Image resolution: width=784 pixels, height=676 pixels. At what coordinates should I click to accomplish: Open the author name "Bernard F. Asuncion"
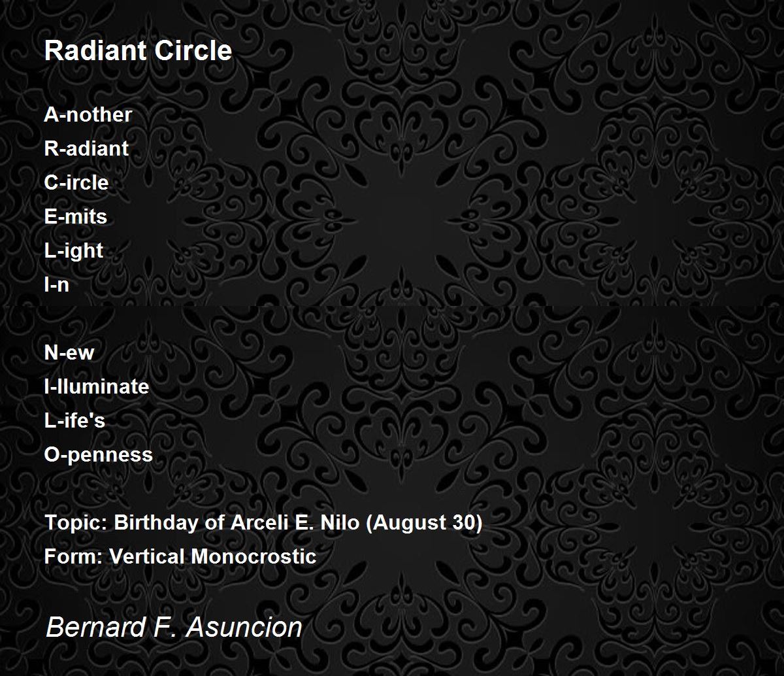point(174,627)
